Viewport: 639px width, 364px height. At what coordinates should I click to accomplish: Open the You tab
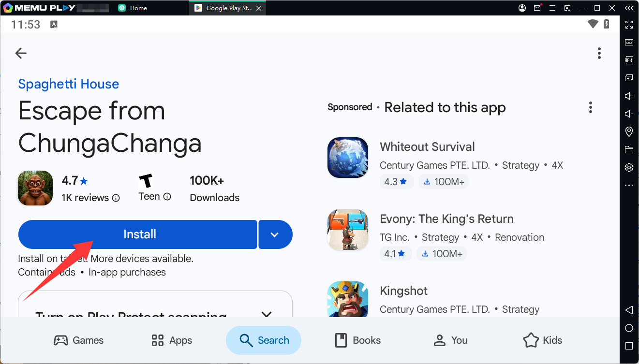tap(450, 340)
